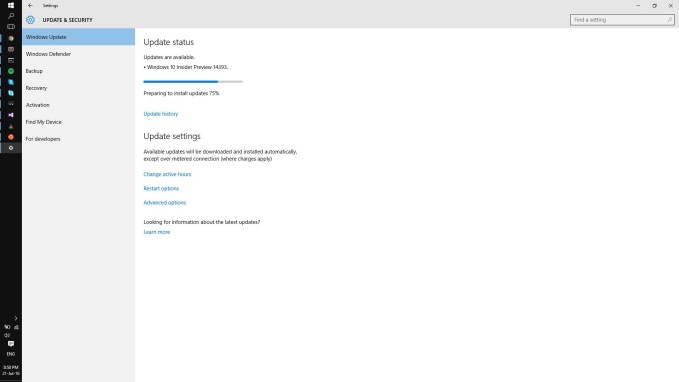Screen dimensions: 679x382
Task: Open the Windows Start menu
Action: (x=11, y=5)
